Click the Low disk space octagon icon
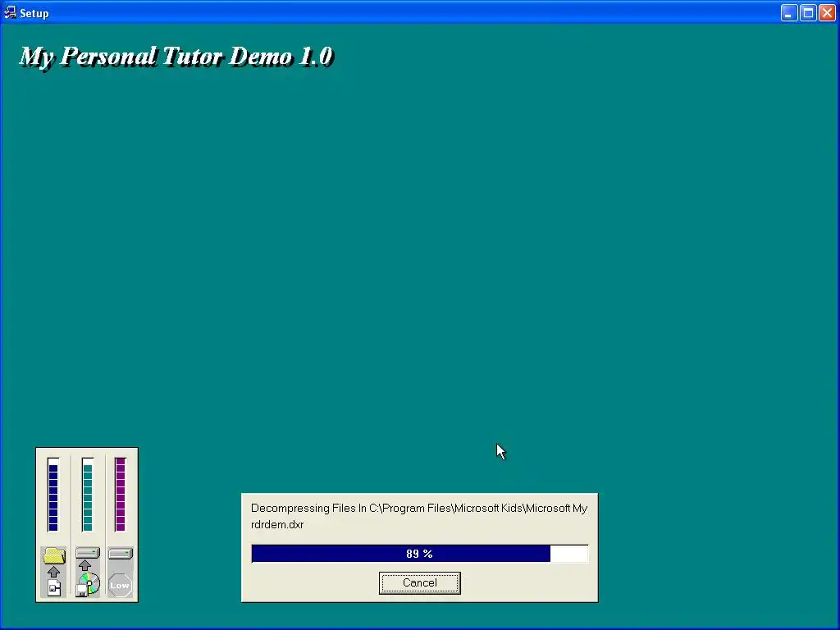 [120, 585]
